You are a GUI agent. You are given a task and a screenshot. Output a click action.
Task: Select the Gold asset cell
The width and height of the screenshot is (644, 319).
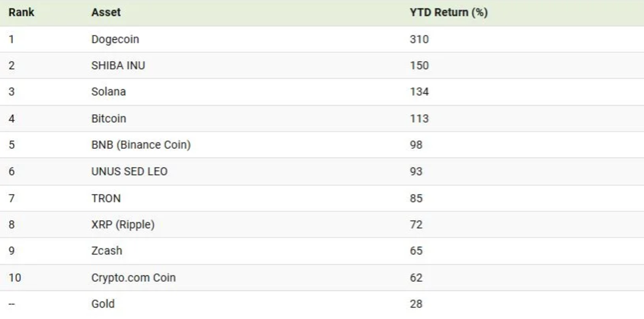[103, 304]
